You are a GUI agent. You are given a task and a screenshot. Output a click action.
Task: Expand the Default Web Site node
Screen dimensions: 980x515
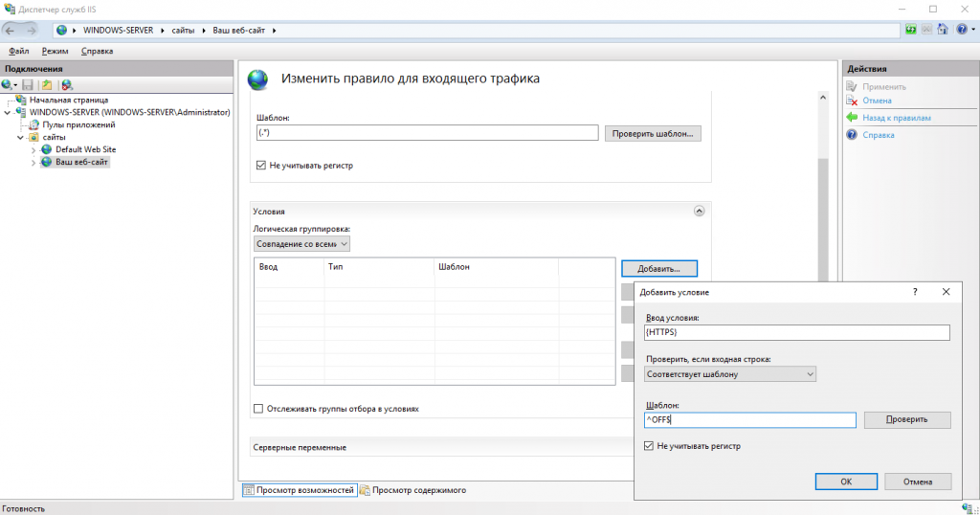click(x=33, y=150)
